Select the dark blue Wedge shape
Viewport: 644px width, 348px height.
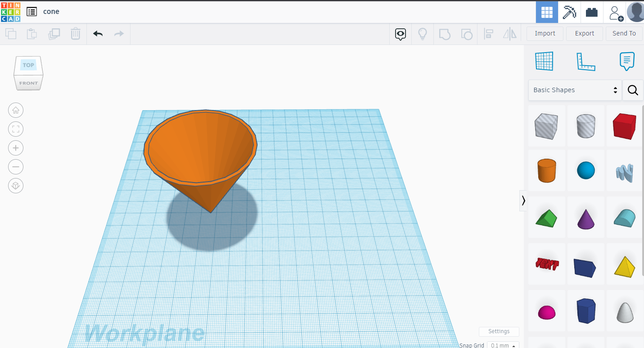pyautogui.click(x=585, y=268)
